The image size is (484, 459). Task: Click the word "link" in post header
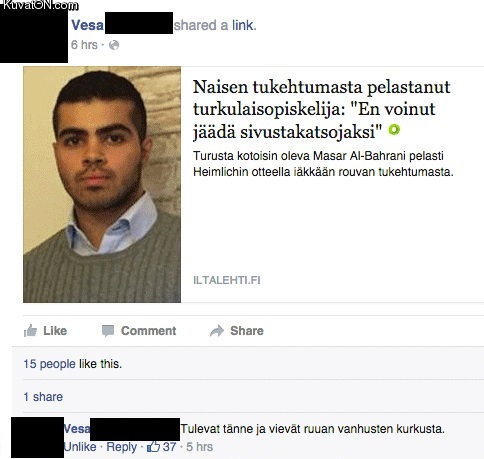coord(243,25)
